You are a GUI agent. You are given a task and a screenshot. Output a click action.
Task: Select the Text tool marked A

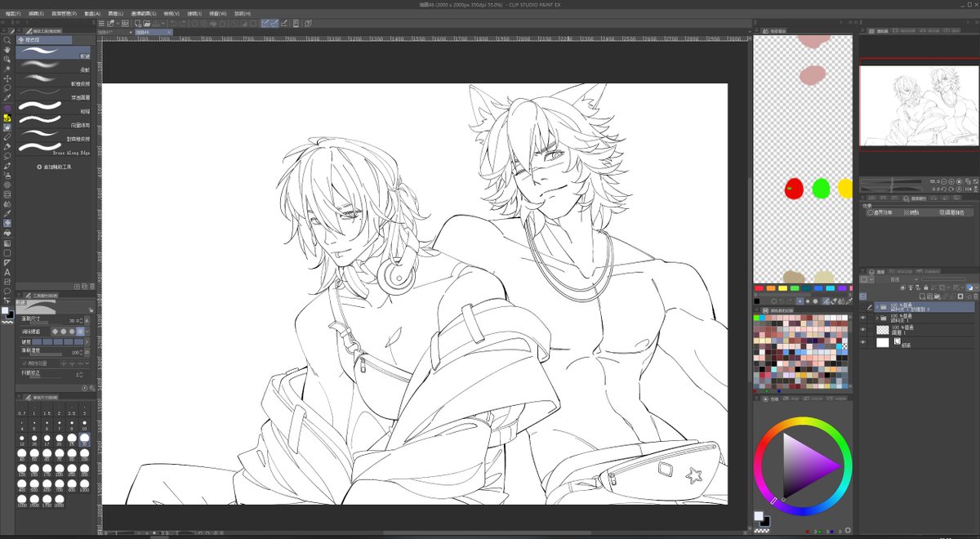[7, 272]
